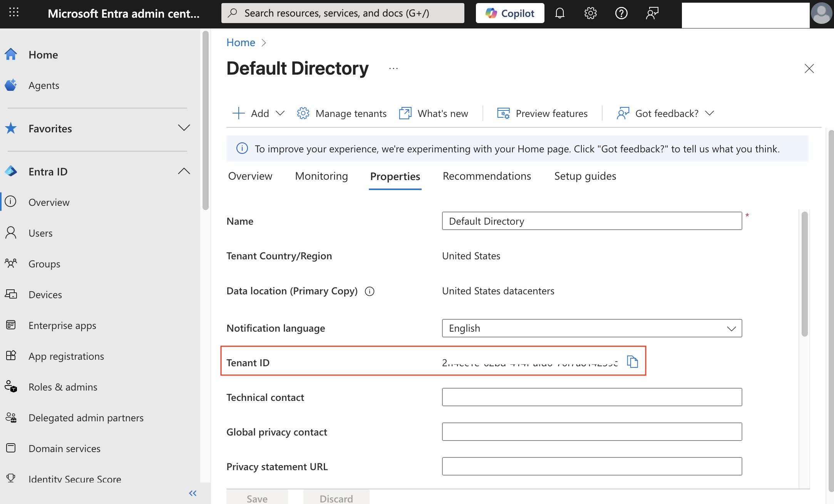Image resolution: width=834 pixels, height=504 pixels.
Task: Launch Copilot
Action: coord(510,13)
